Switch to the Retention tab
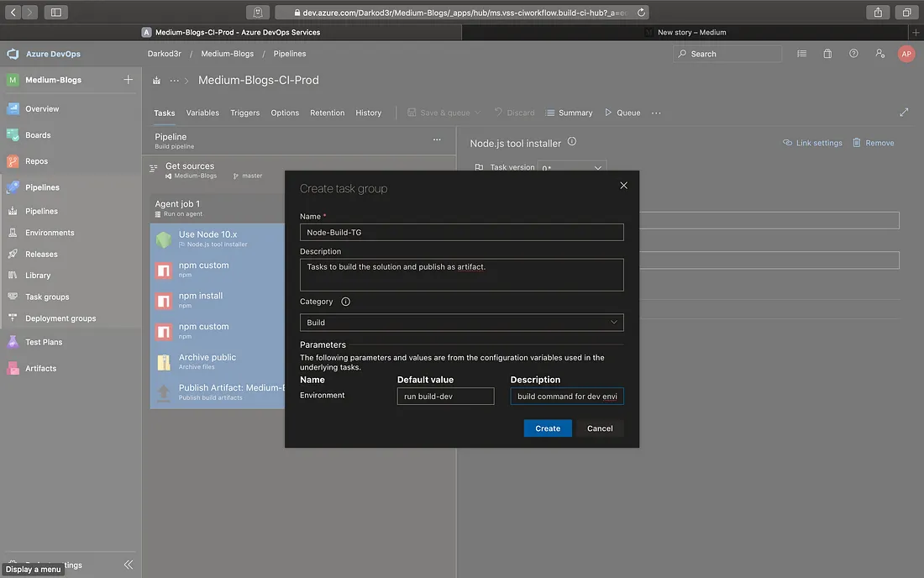 [327, 113]
